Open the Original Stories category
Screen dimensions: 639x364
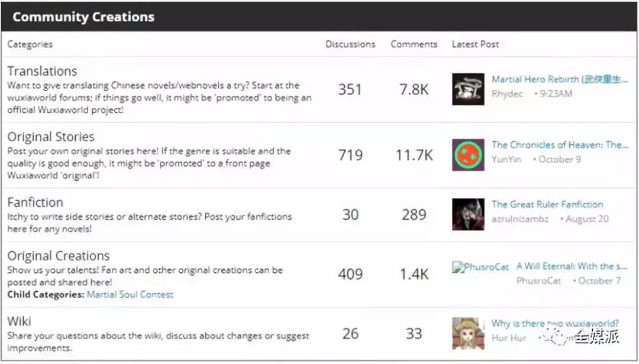pos(51,136)
